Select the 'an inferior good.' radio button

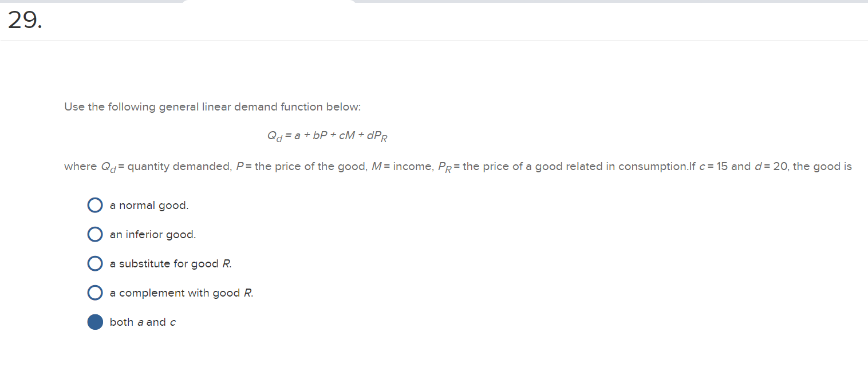click(95, 234)
